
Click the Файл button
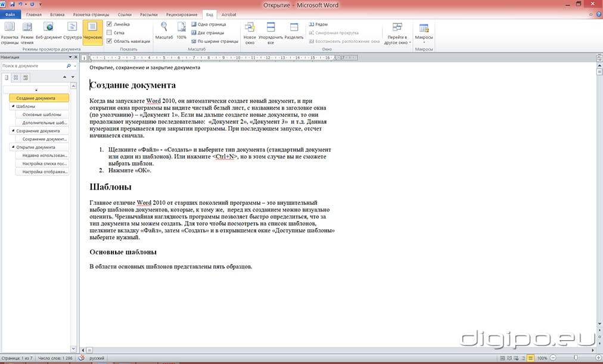(x=10, y=14)
